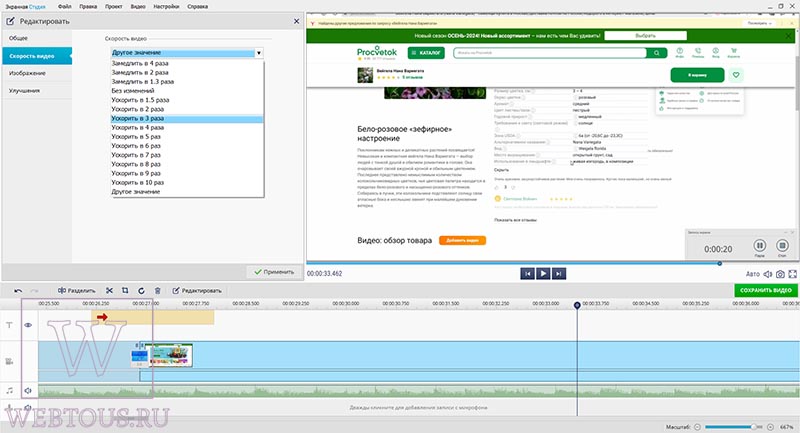The height and width of the screenshot is (433, 800).
Task: Take snapshot with camera icon
Action: click(780, 274)
